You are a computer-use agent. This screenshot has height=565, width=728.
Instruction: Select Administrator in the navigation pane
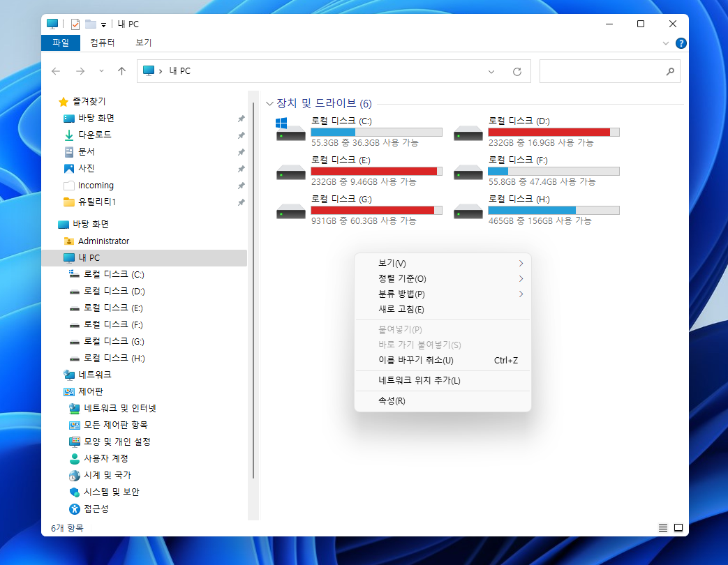click(x=103, y=241)
